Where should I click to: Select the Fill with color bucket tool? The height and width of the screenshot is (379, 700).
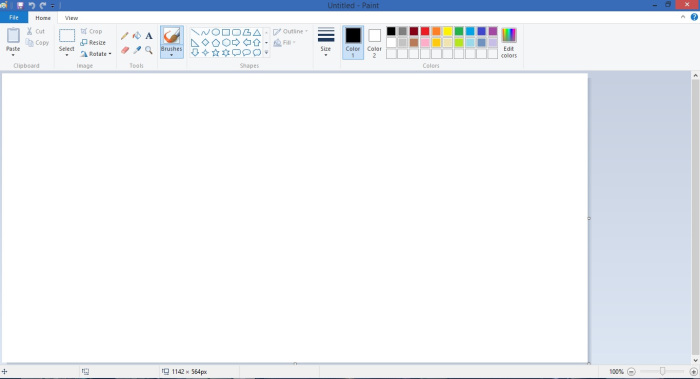(x=137, y=36)
